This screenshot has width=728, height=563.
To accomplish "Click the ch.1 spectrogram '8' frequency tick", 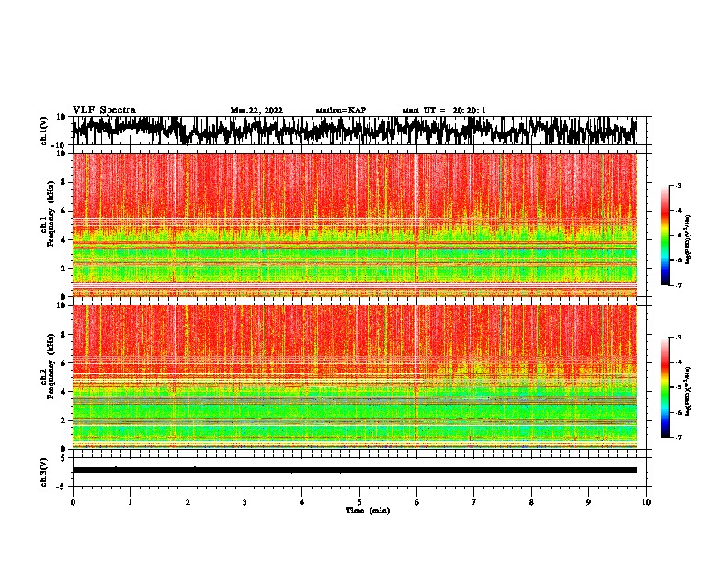I will pos(63,182).
